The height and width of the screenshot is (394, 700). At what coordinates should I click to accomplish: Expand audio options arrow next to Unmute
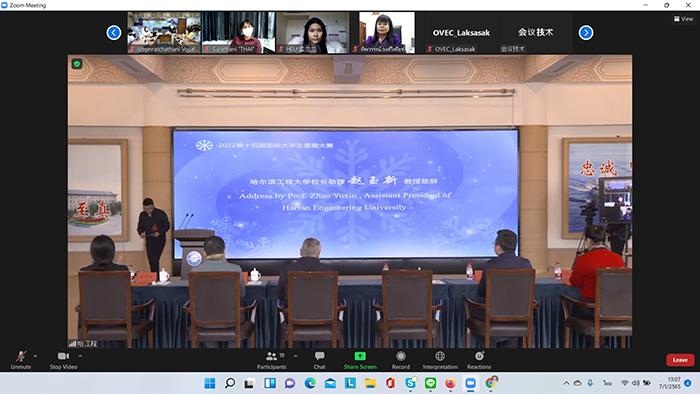click(35, 356)
